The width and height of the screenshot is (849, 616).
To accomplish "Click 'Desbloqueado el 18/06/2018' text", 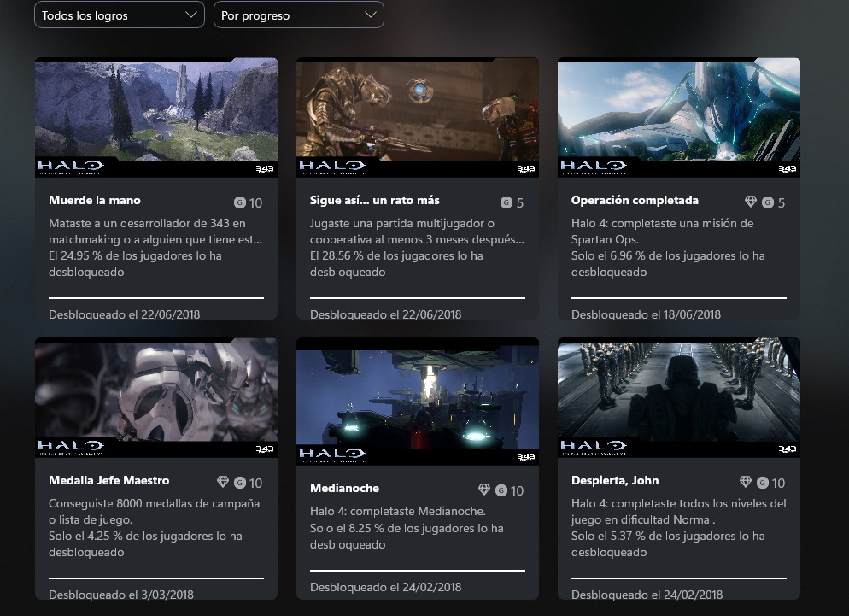I will click(646, 314).
